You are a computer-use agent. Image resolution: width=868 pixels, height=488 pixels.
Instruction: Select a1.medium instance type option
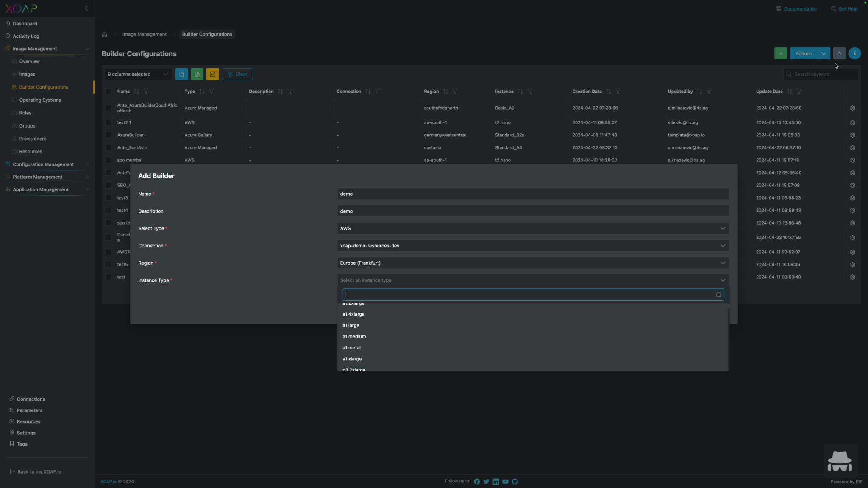(533, 337)
